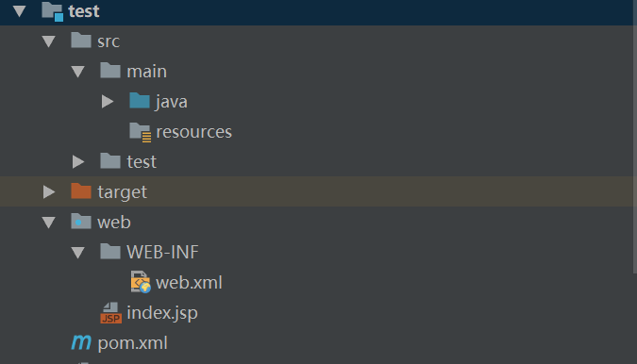Collapse the main folder arrow

point(78,72)
